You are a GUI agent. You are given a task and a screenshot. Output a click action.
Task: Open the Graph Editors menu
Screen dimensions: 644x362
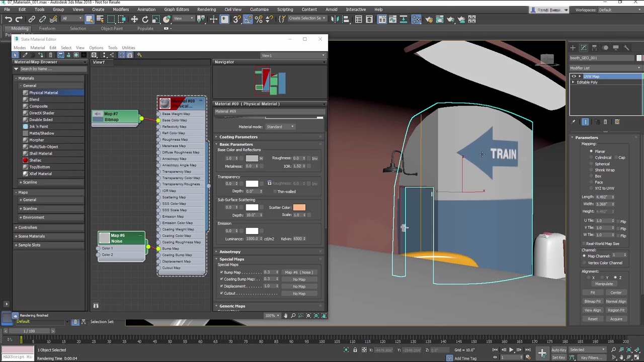[x=177, y=10]
